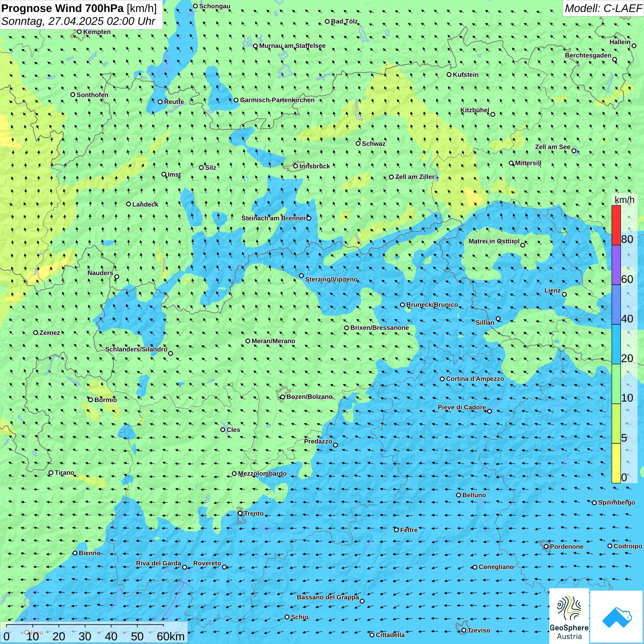The width and height of the screenshot is (644, 644).
Task: Click the Nauders city label
Action: (100, 273)
